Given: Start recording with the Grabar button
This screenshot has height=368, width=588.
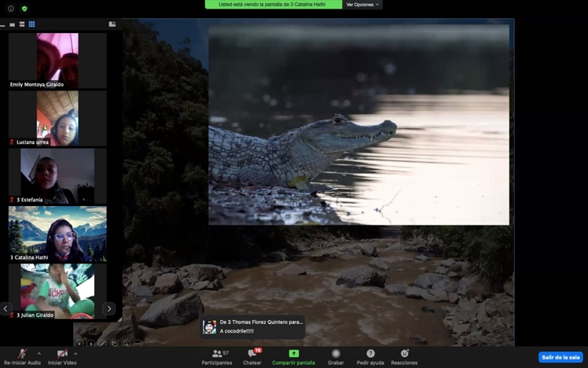Looking at the screenshot, I should click(336, 356).
